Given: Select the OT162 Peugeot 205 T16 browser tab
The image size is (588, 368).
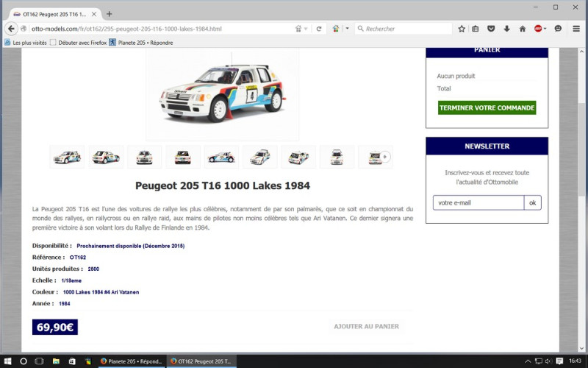Looking at the screenshot, I should point(54,14).
